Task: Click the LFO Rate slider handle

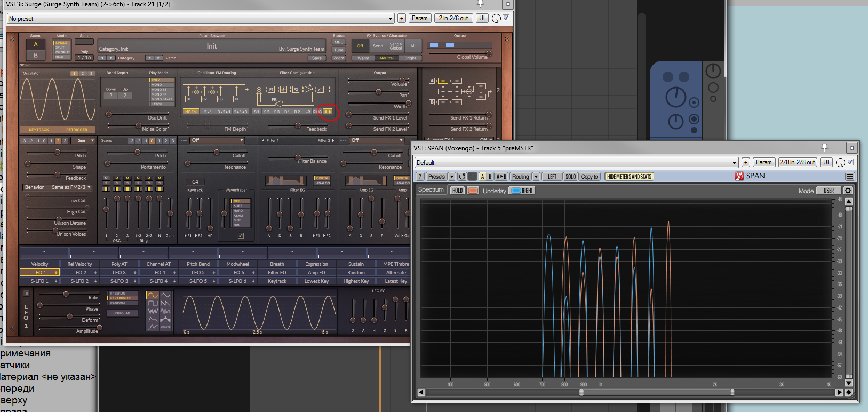Action: [x=66, y=294]
